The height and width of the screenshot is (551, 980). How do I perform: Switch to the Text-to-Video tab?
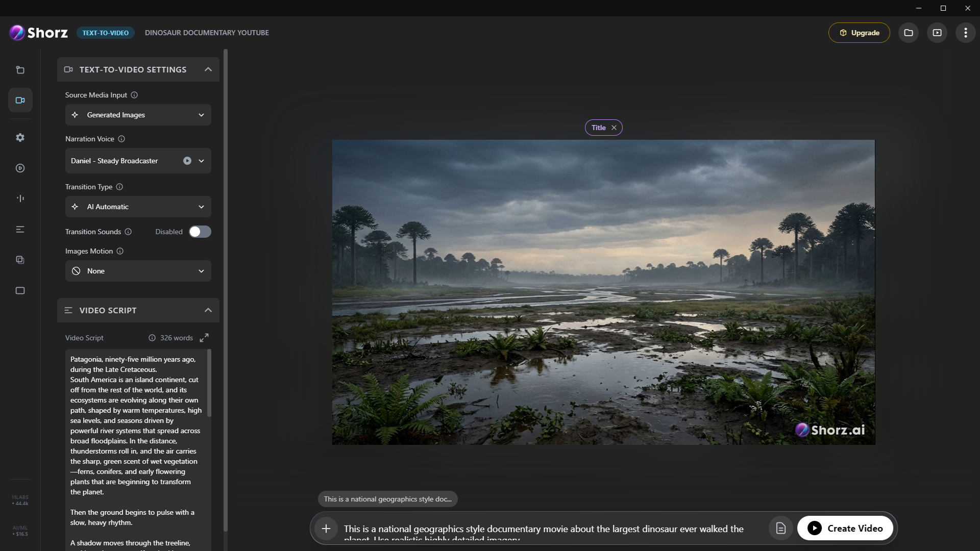coord(105,32)
